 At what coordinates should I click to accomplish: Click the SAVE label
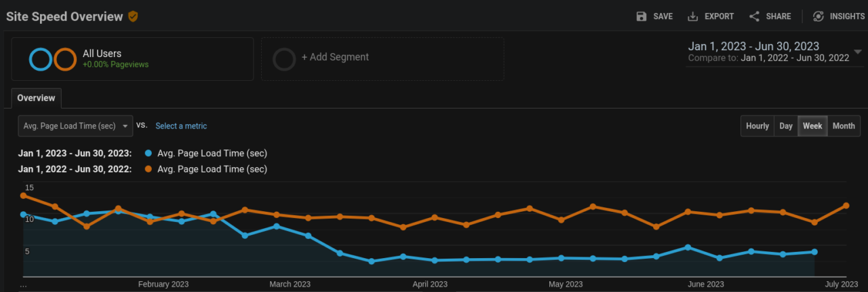663,16
